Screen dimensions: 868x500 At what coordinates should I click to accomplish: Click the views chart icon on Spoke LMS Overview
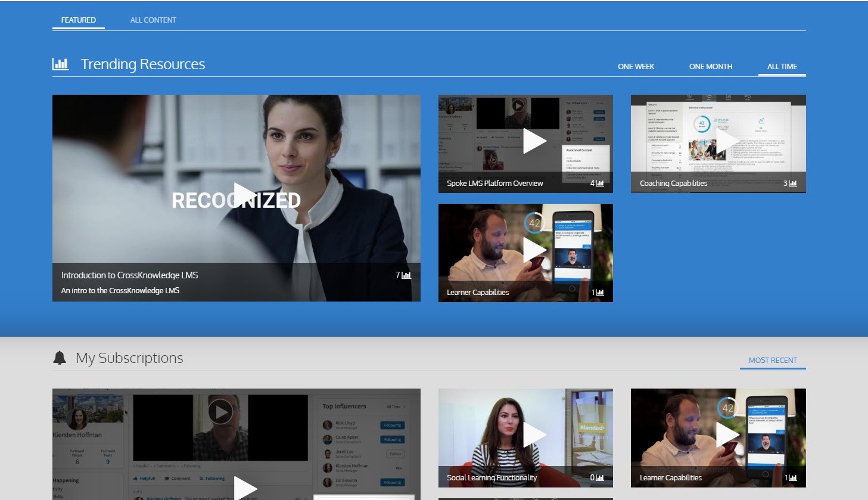599,184
